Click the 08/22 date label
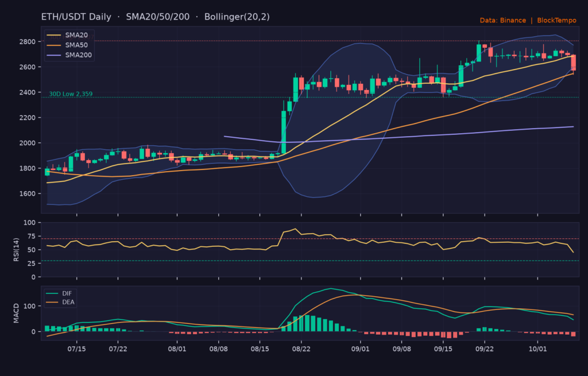The height and width of the screenshot is (376, 588). point(301,349)
